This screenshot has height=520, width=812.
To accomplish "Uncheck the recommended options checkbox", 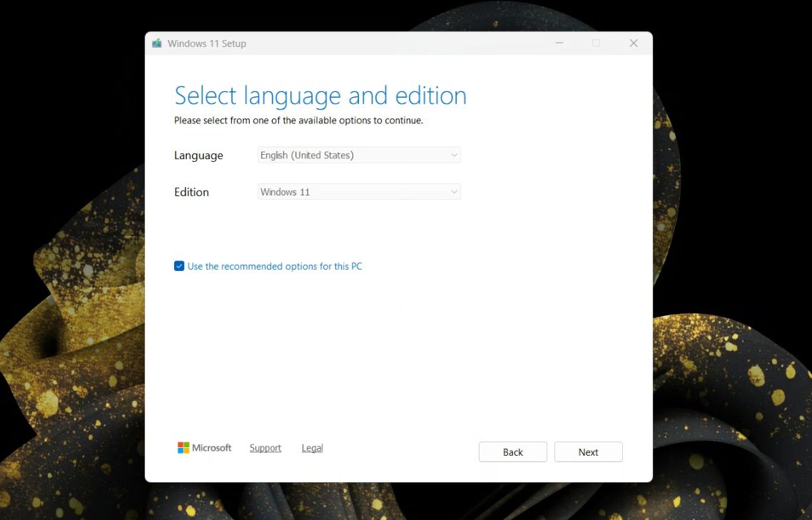I will click(x=179, y=266).
